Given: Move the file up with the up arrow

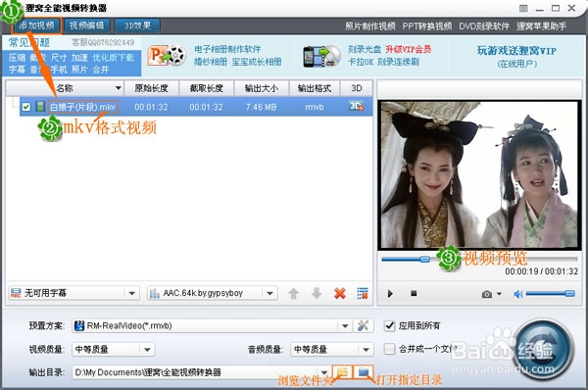Looking at the screenshot, I should coord(294,293).
